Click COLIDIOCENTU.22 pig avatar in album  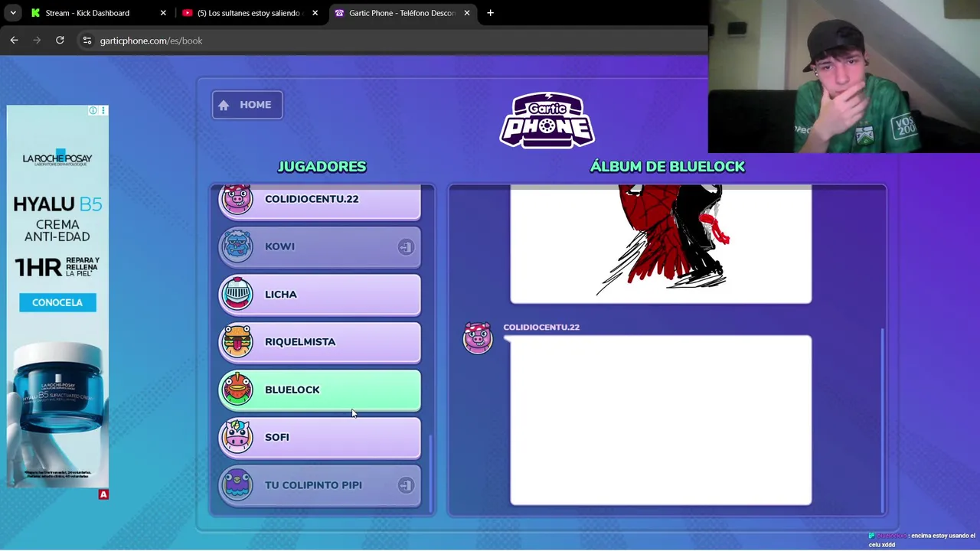(478, 338)
